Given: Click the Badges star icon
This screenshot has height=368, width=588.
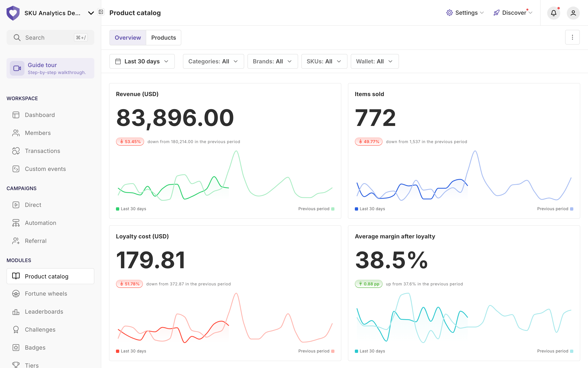Looking at the screenshot, I should pos(16,348).
